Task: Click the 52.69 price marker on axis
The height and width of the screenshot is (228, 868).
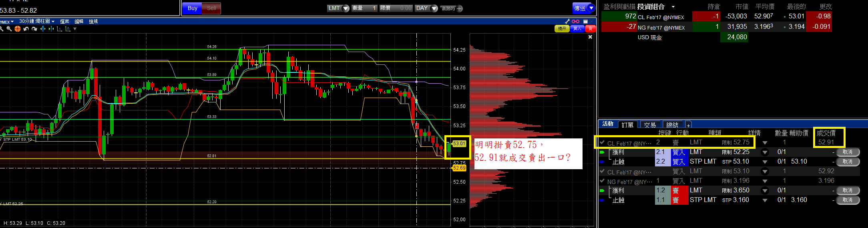Action: pos(459,168)
